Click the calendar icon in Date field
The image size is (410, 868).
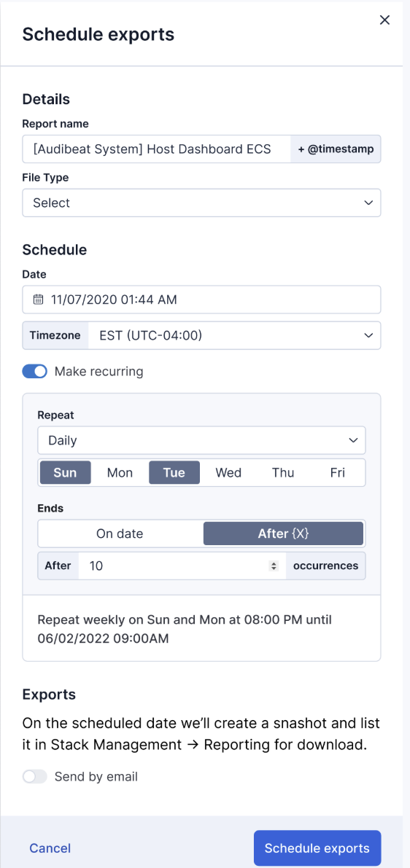(x=38, y=300)
